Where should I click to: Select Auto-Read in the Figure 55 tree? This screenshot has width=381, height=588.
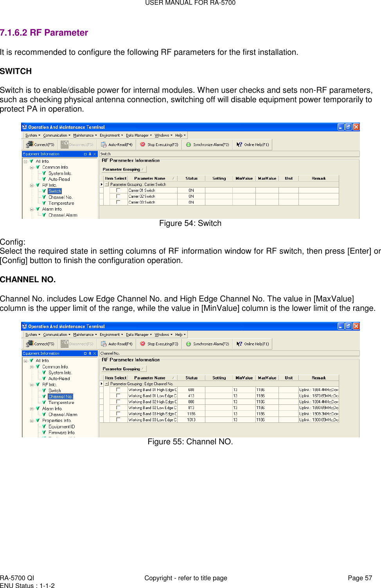(x=59, y=379)
